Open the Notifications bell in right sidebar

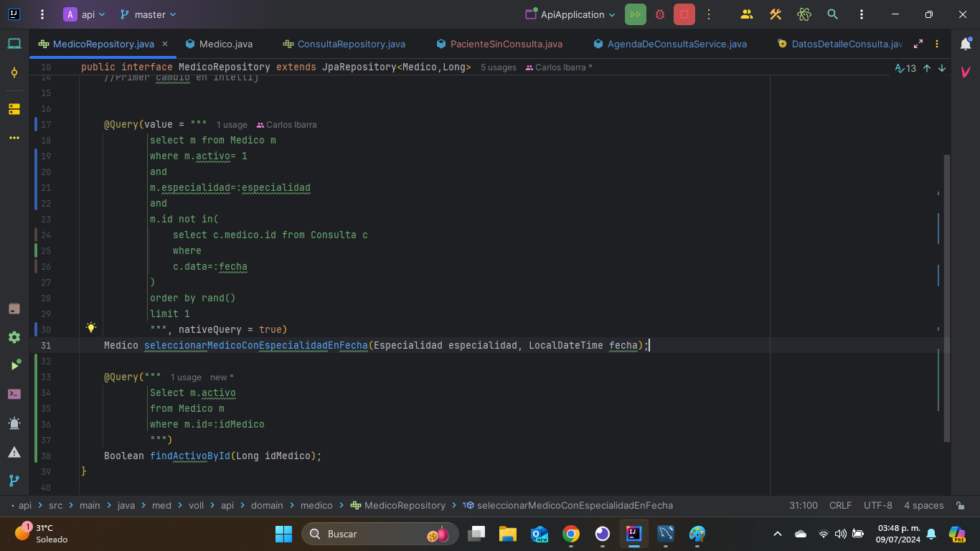pyautogui.click(x=966, y=44)
